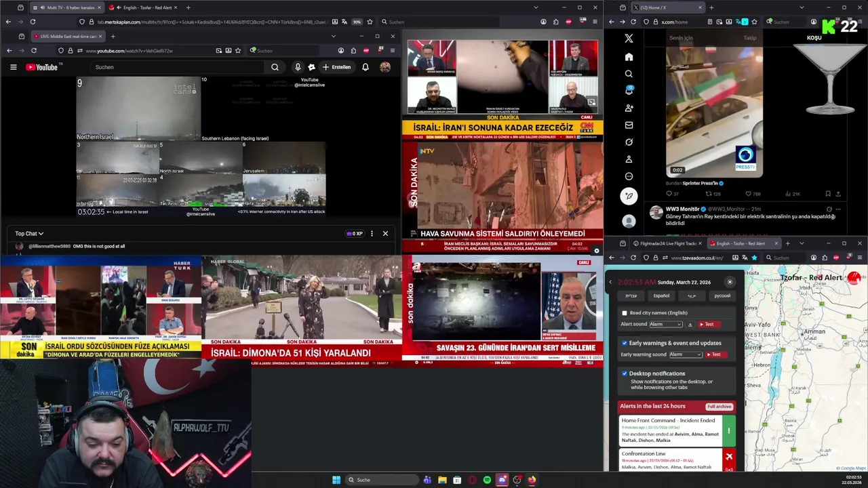Open tab list chevron in X window
Viewport: 868px width, 488px height.
pyautogui.click(x=802, y=7)
